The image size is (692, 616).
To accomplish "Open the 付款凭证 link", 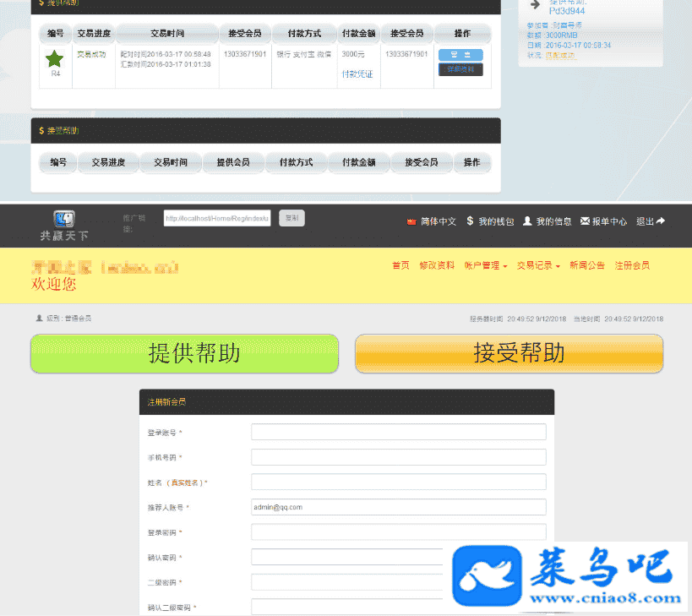I will point(357,74).
